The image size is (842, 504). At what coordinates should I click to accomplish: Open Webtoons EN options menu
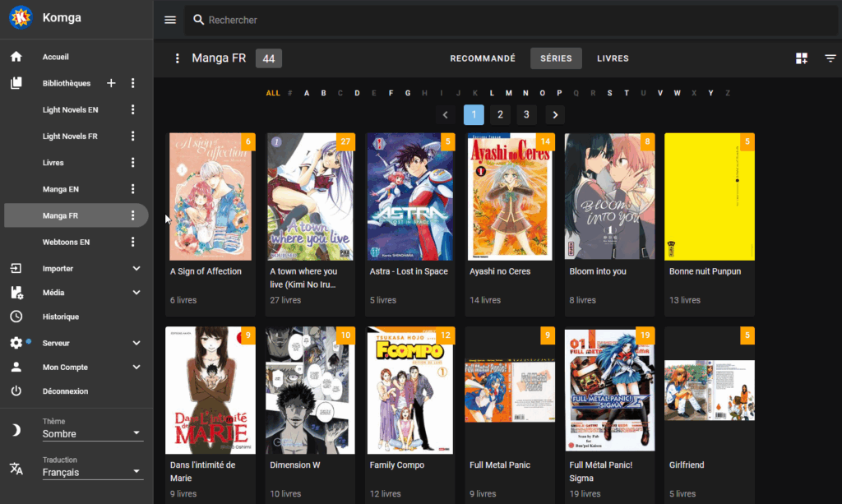tap(132, 242)
